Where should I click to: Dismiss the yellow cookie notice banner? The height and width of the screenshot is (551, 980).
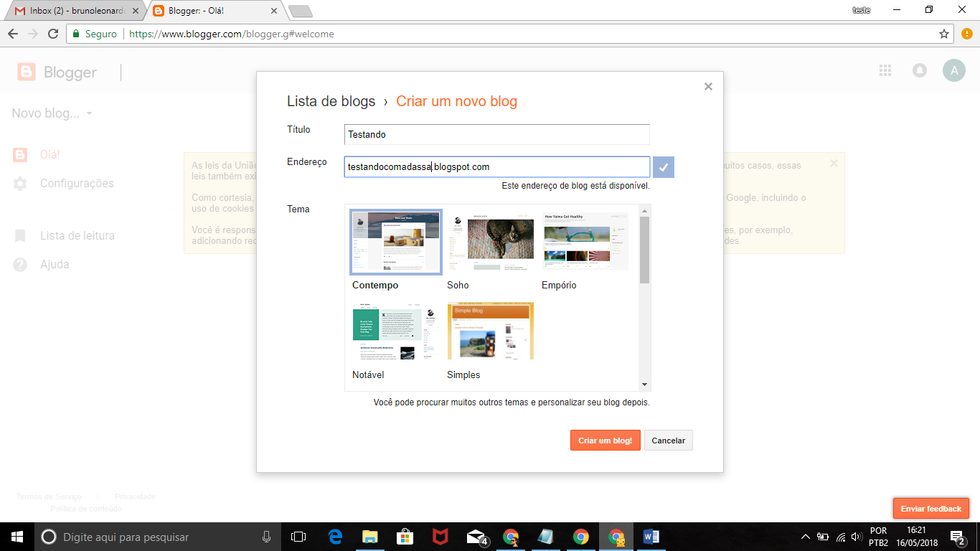point(834,164)
